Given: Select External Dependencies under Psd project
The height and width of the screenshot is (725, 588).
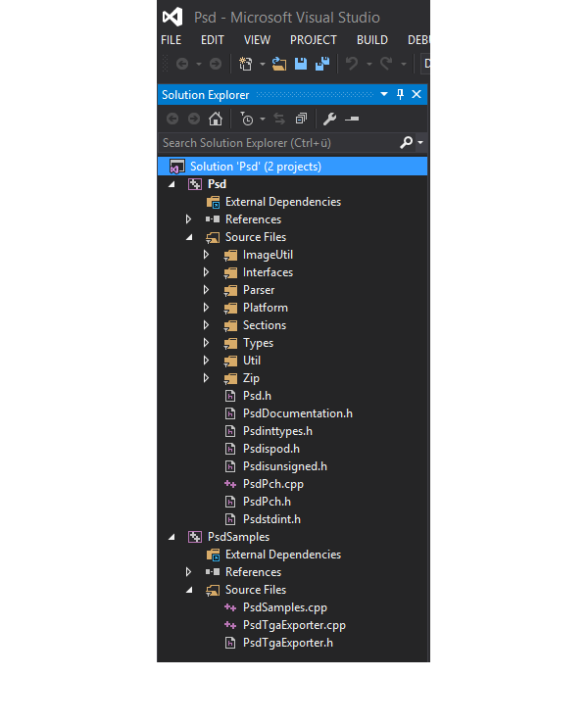Looking at the screenshot, I should [x=282, y=202].
